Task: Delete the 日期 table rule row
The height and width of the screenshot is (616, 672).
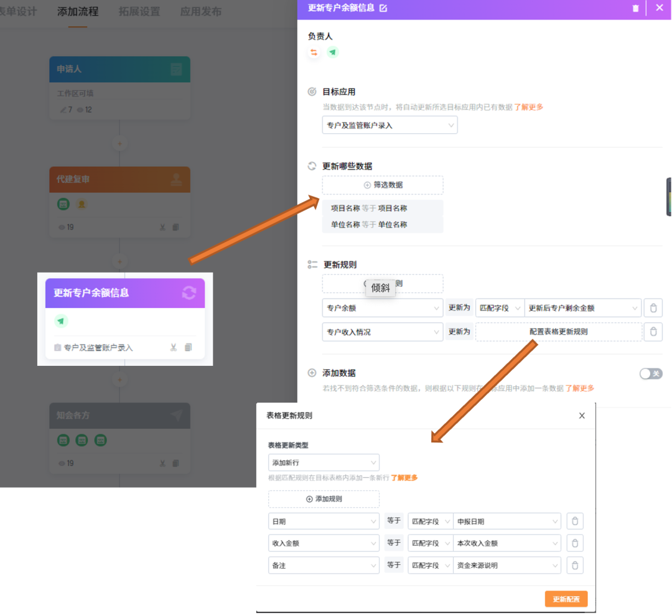Action: coord(575,521)
